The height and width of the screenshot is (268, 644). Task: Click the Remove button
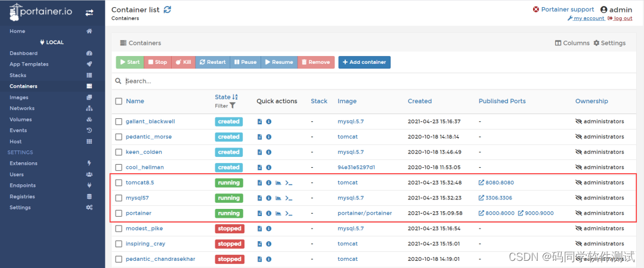pos(316,62)
